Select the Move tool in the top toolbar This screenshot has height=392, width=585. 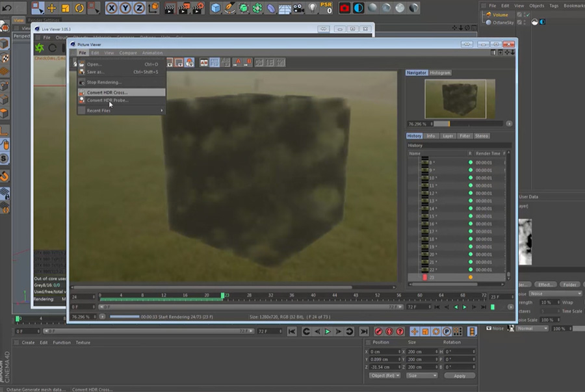click(51, 8)
